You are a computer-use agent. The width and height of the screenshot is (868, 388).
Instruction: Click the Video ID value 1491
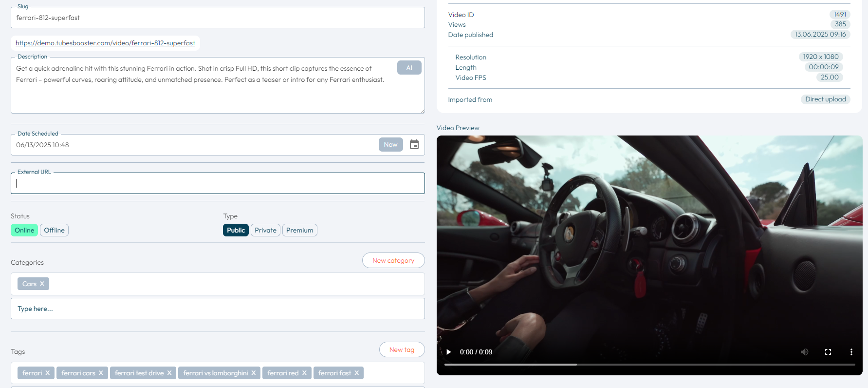840,14
